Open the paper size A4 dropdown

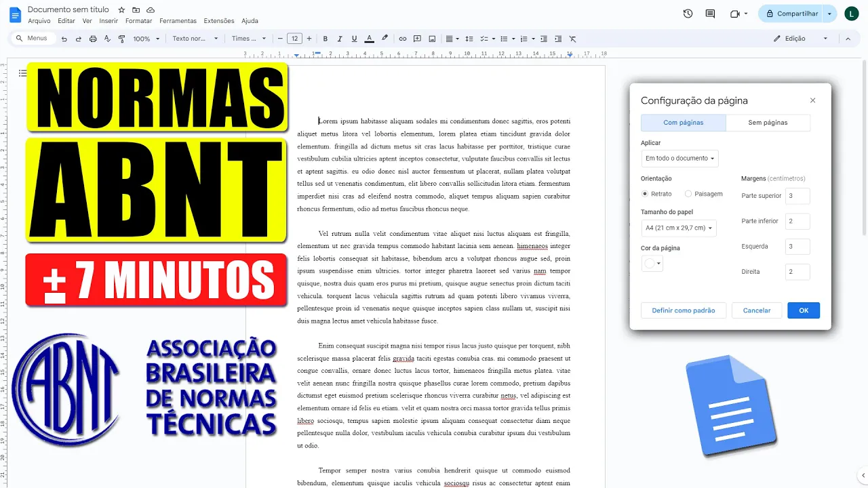(x=679, y=228)
